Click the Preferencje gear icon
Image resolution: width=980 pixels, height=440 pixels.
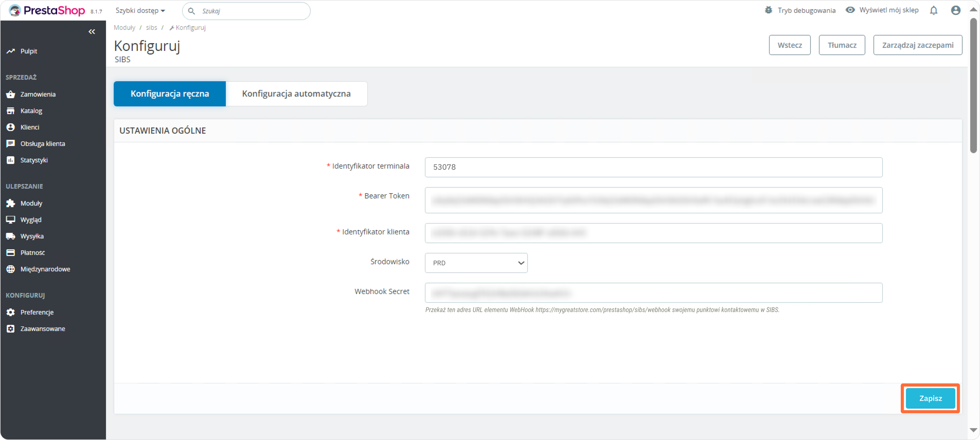tap(10, 312)
